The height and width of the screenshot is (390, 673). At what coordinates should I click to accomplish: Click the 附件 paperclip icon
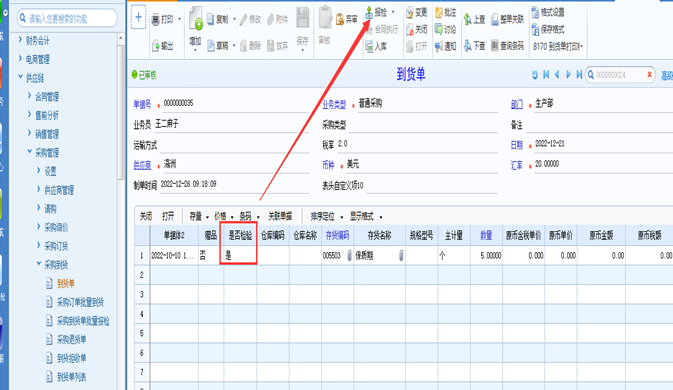(270, 19)
